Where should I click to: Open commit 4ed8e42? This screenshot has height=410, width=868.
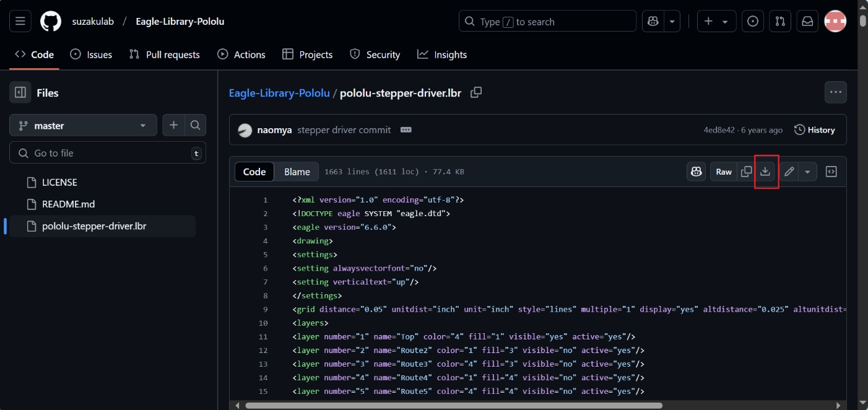[719, 130]
